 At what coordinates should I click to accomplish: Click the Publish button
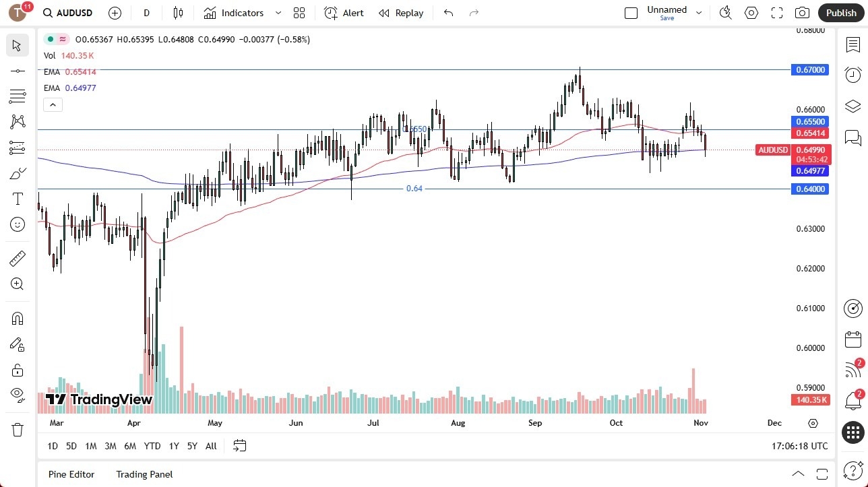[840, 12]
